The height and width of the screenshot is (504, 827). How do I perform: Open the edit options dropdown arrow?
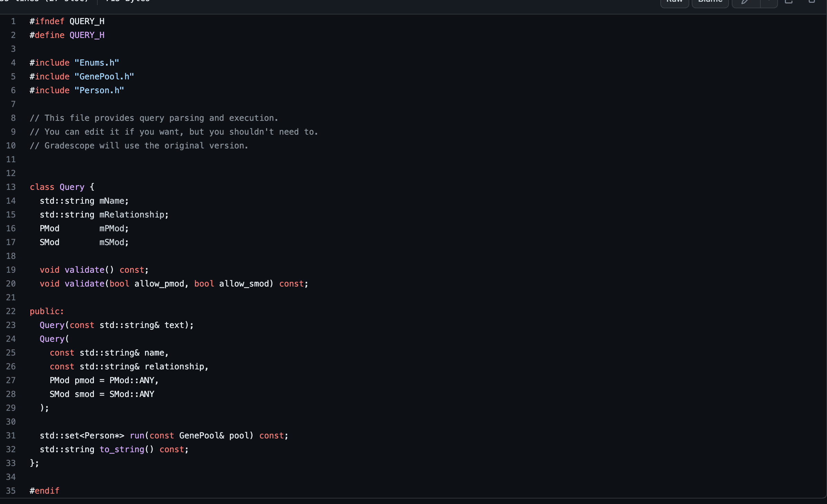pyautogui.click(x=769, y=2)
